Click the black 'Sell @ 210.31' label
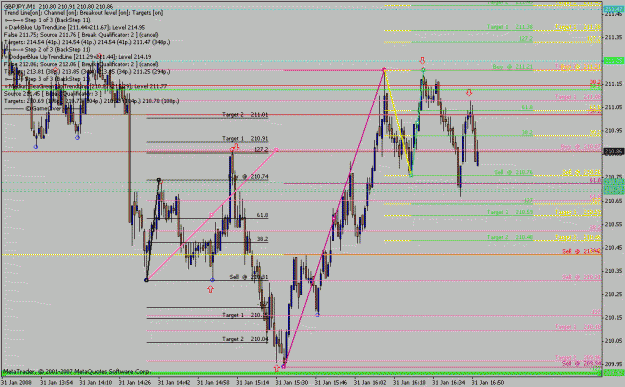The image size is (625, 387). [249, 277]
